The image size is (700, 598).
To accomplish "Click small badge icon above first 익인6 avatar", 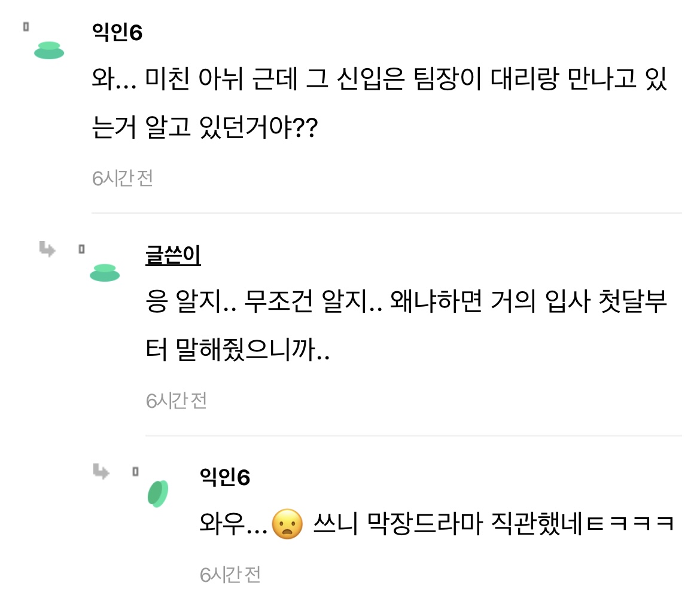I will pyautogui.click(x=26, y=27).
